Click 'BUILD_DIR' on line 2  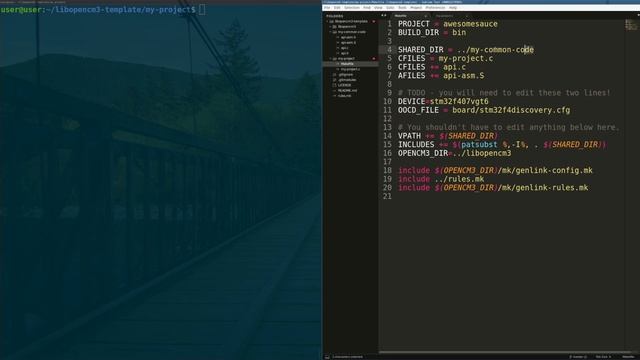[418, 33]
